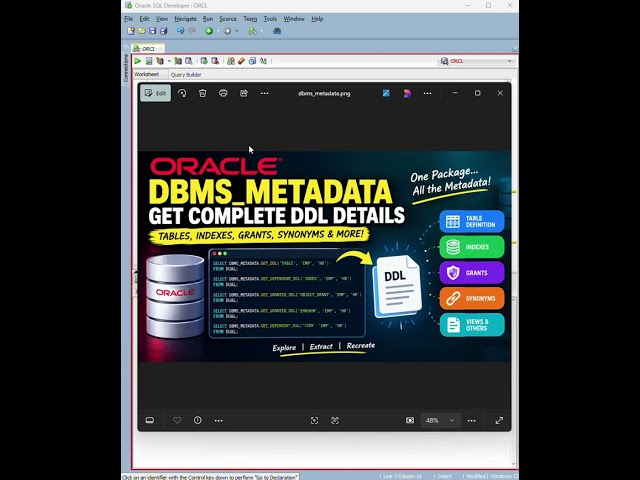Toggle the filmstrip view in Photos
The image size is (640, 480).
(x=150, y=420)
